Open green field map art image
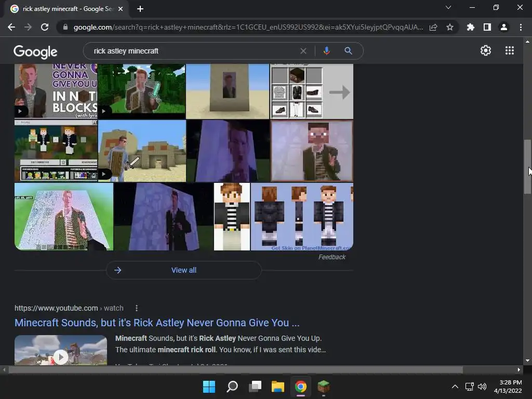532x399 pixels. coord(64,217)
